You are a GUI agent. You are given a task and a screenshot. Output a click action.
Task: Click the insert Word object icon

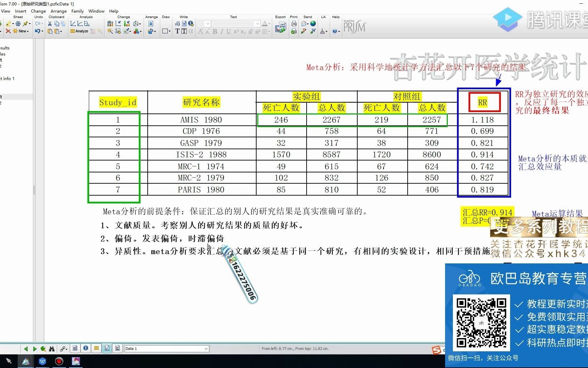tap(184, 24)
